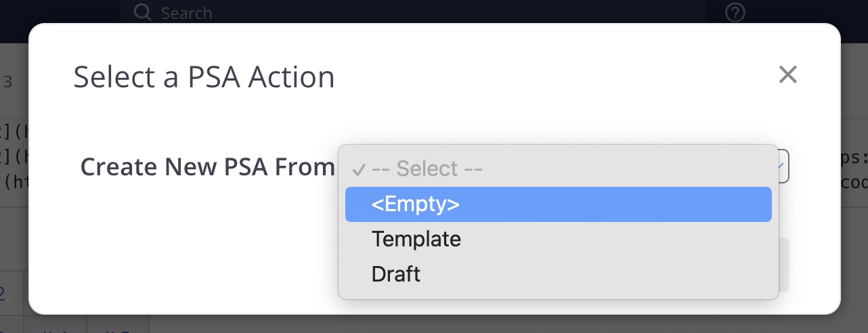Close the Select a PSA Action dialog
The height and width of the screenshot is (333, 868).
tap(787, 74)
